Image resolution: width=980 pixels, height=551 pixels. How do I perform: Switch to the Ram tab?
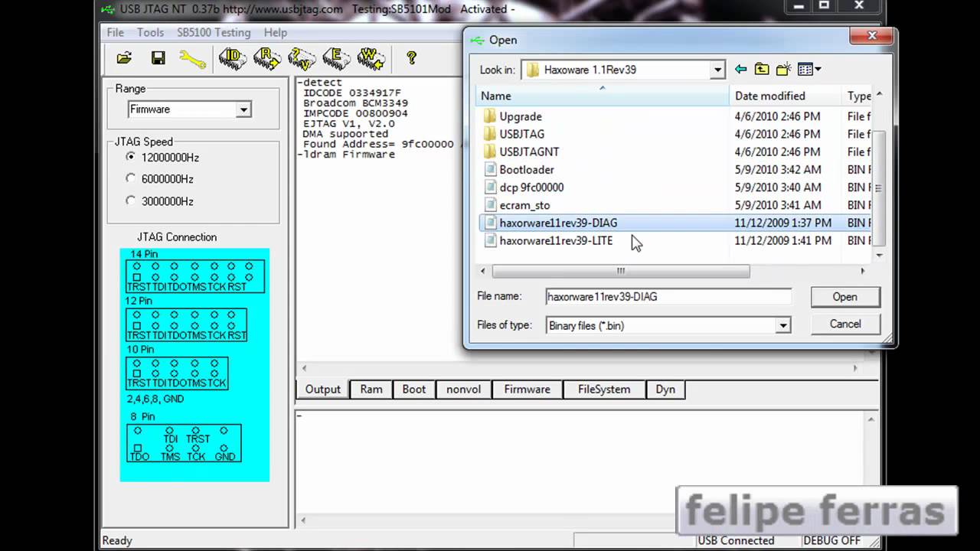(x=371, y=390)
